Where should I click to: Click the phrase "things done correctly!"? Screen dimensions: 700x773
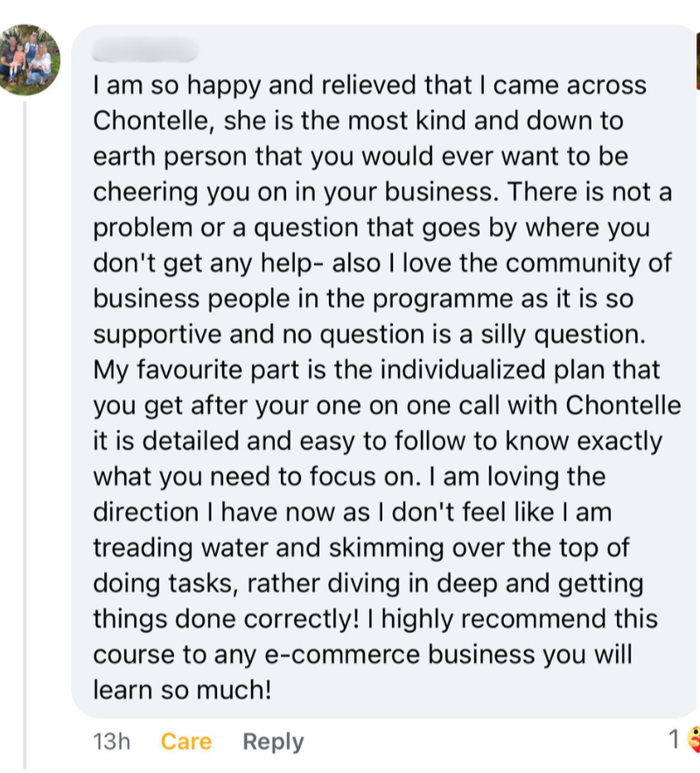pos(226,619)
